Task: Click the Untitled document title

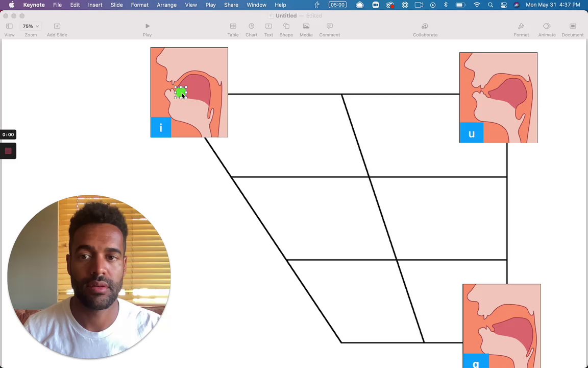Action: [x=286, y=16]
